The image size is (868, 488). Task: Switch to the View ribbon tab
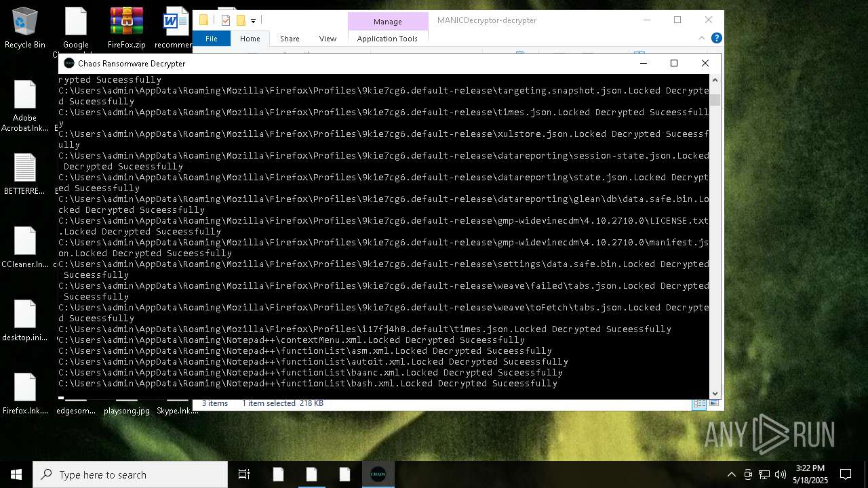click(328, 39)
